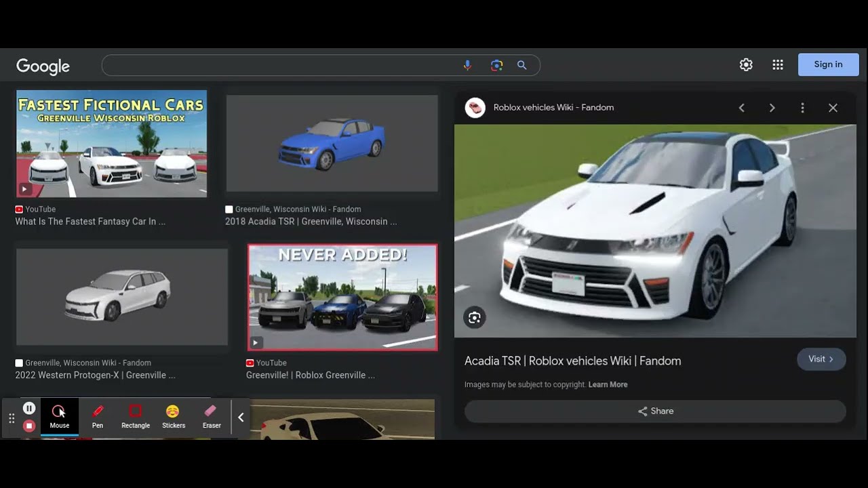Select the Rectangle annotation tool
This screenshot has width=868, height=488.
click(136, 416)
